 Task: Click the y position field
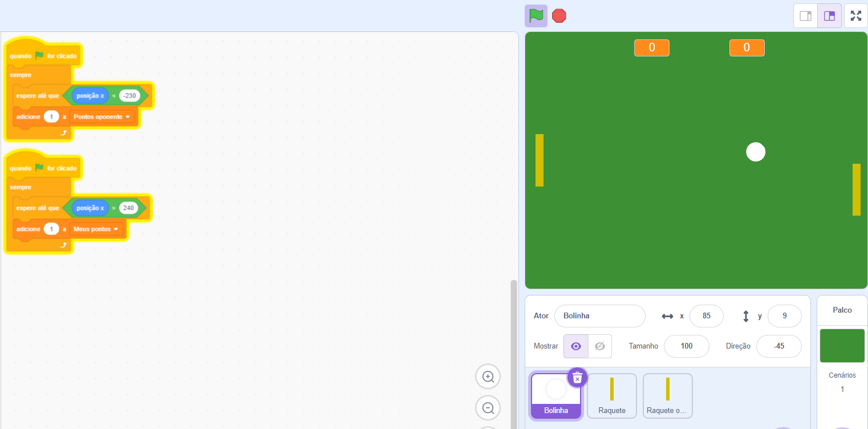pyautogui.click(x=785, y=315)
